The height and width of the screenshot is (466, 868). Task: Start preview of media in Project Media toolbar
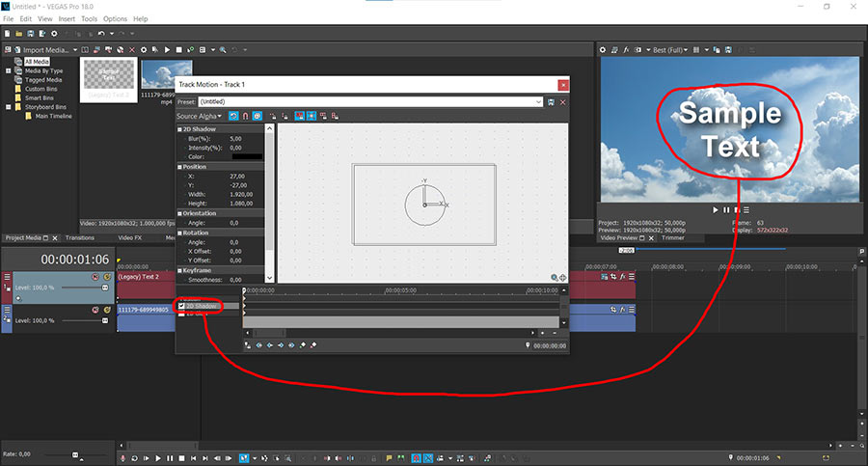coord(167,50)
